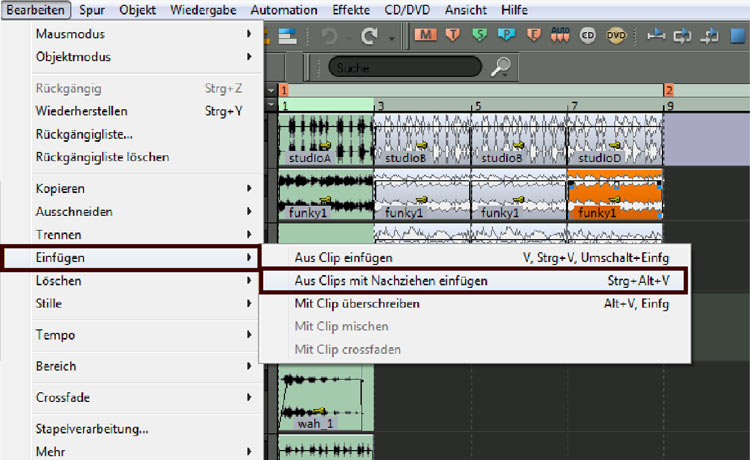Screen dimensions: 750x460
Task: Select the wah_1 audio clip
Action: click(326, 398)
